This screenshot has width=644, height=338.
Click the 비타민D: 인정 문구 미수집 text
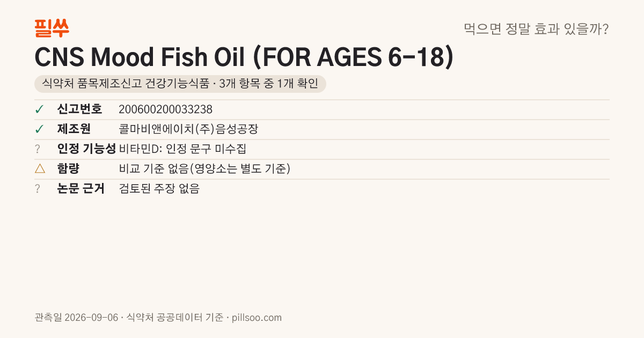pos(182,149)
